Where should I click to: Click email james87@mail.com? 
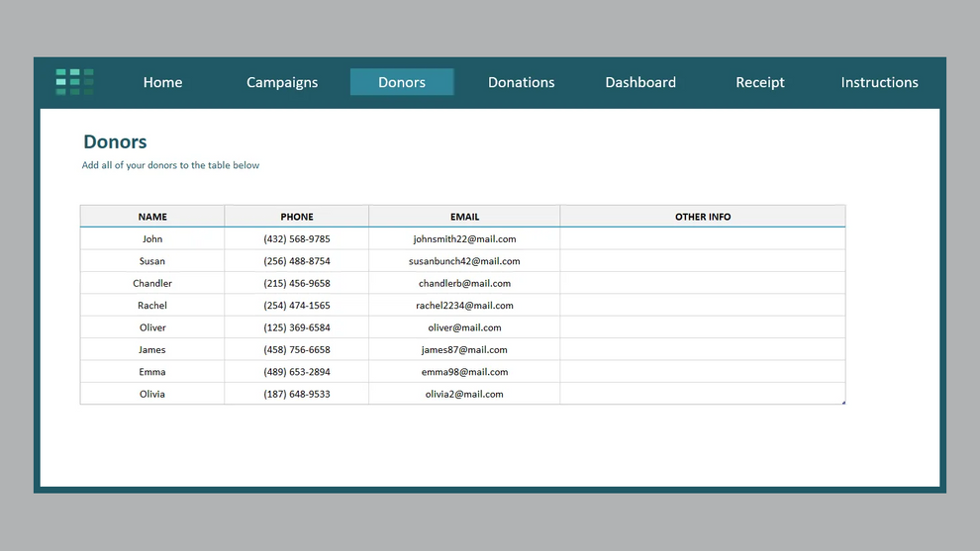tap(464, 350)
